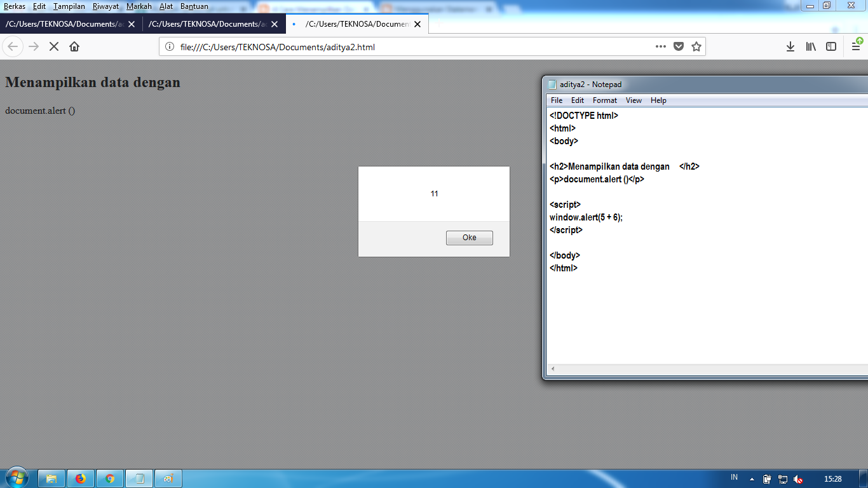The image size is (868, 488).
Task: Click the muted volume tray icon
Action: click(798, 479)
